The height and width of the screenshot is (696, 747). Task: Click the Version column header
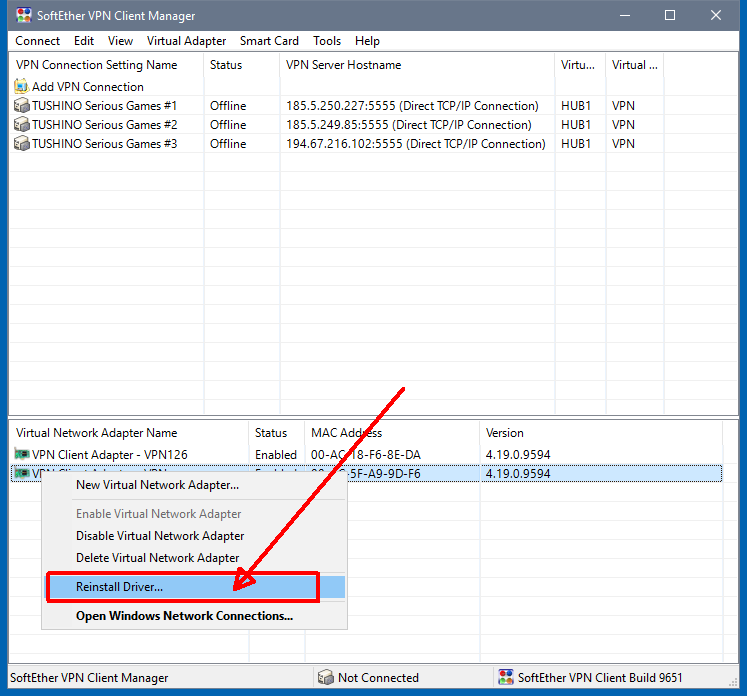505,433
